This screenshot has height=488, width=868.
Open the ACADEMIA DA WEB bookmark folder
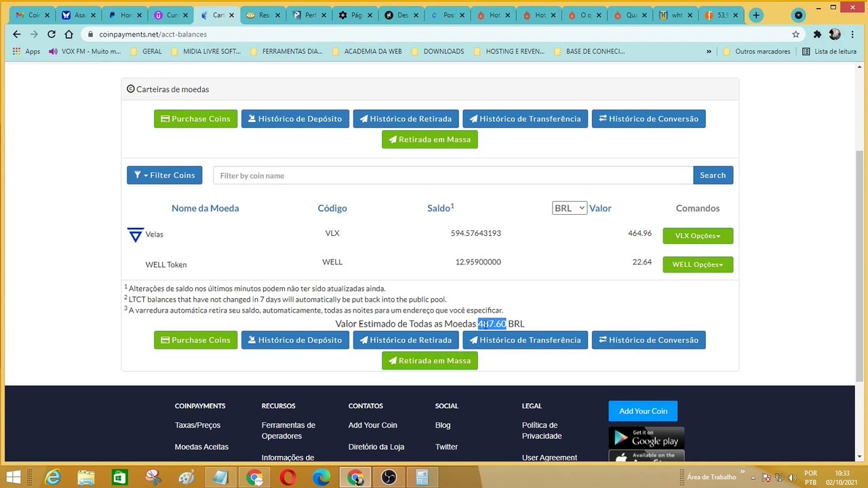point(366,51)
